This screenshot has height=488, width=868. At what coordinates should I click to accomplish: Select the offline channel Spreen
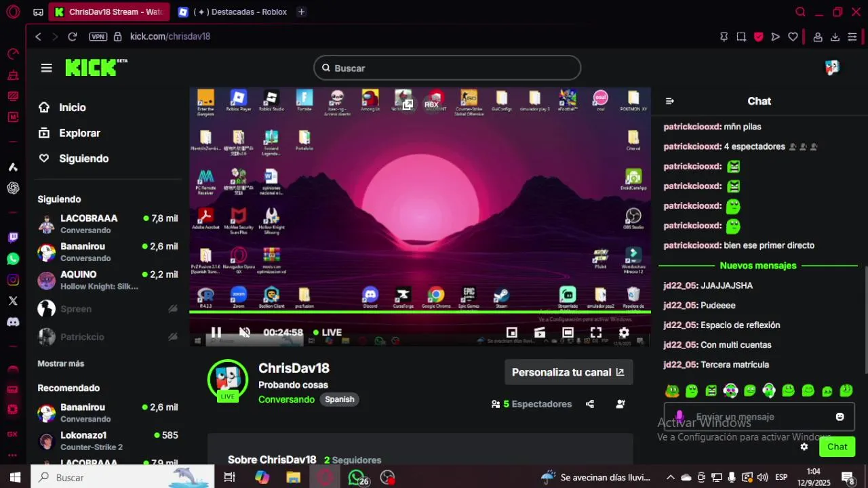(107, 308)
